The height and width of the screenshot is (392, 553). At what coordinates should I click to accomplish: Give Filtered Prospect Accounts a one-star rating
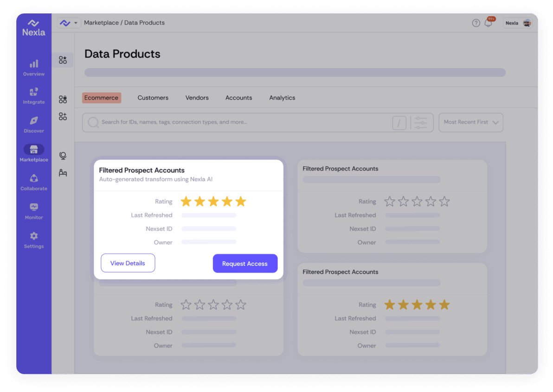186,201
